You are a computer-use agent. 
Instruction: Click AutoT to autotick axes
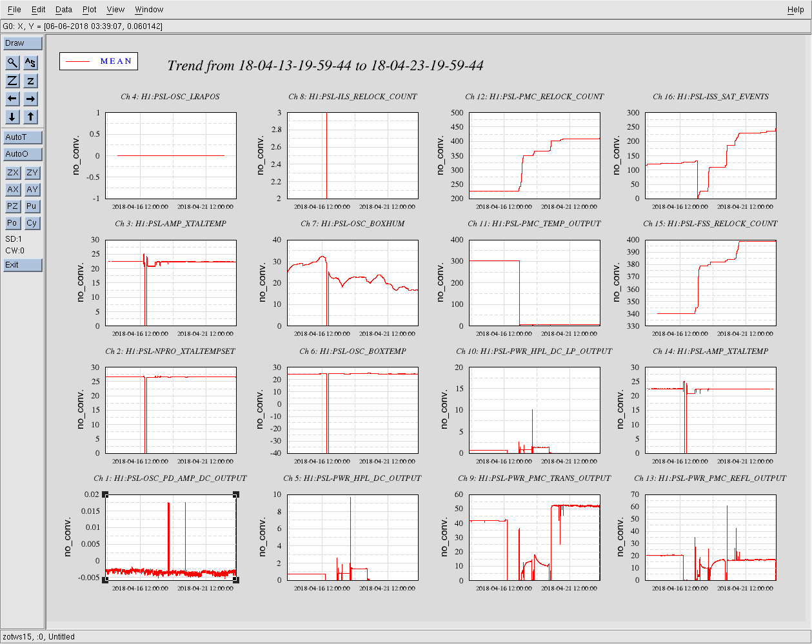(23, 137)
